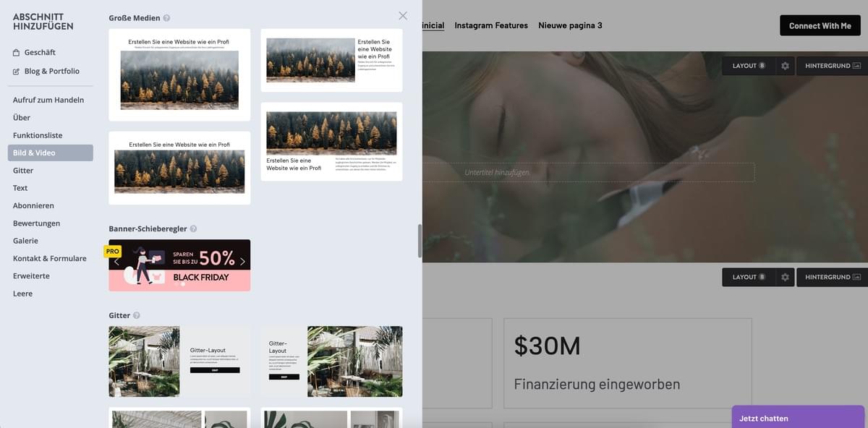Choose wide banner image large media thumbnail
868x428 pixels.
(x=179, y=168)
